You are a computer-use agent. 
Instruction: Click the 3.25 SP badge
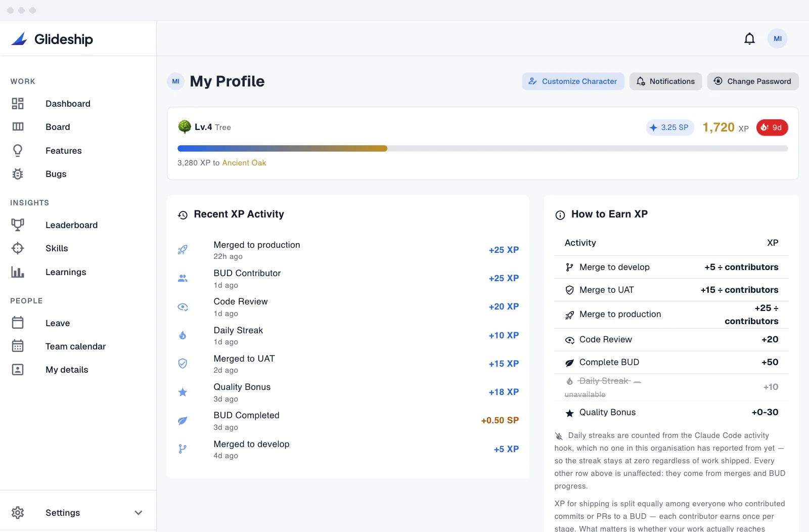[669, 127]
